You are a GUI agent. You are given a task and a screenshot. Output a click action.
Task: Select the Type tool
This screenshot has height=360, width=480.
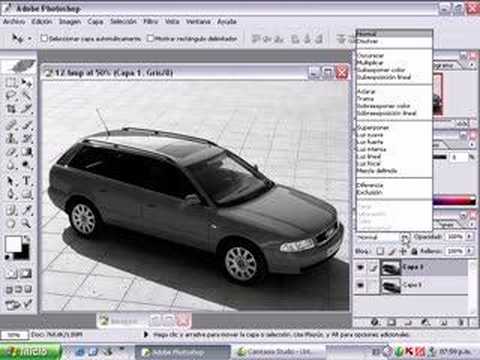click(27, 181)
